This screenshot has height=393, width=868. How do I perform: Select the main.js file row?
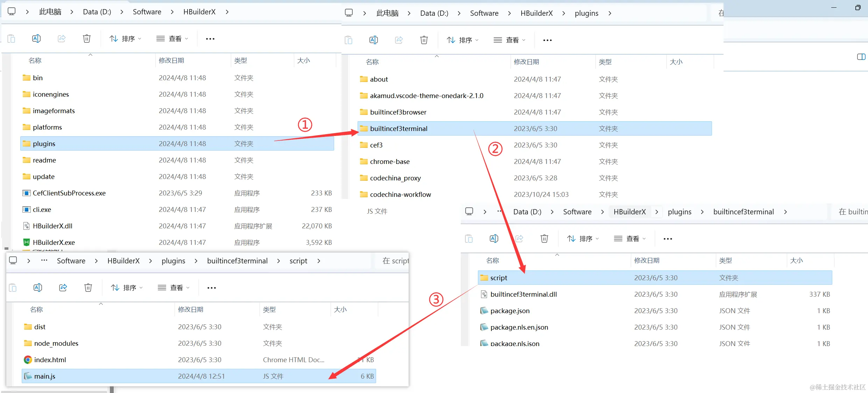(x=199, y=376)
